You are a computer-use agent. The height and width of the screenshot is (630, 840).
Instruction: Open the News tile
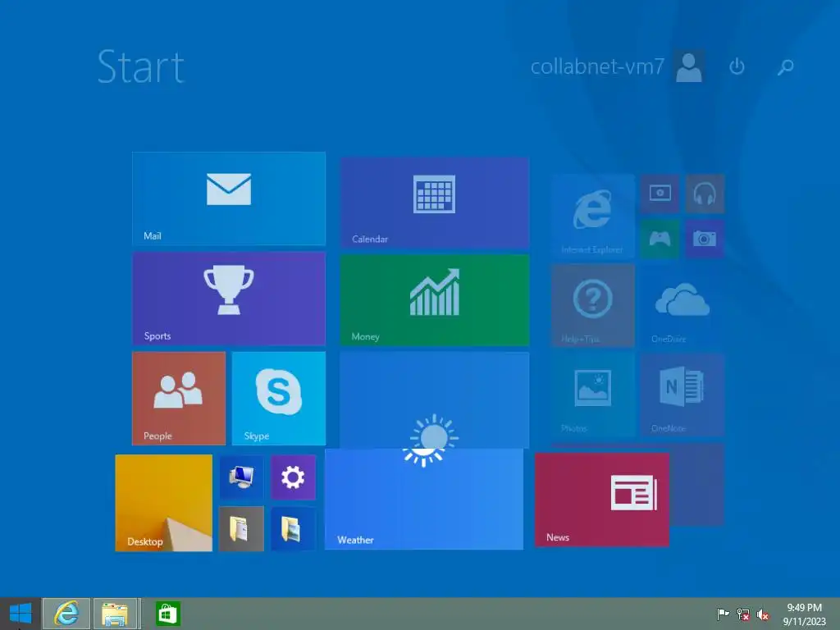[x=602, y=500]
